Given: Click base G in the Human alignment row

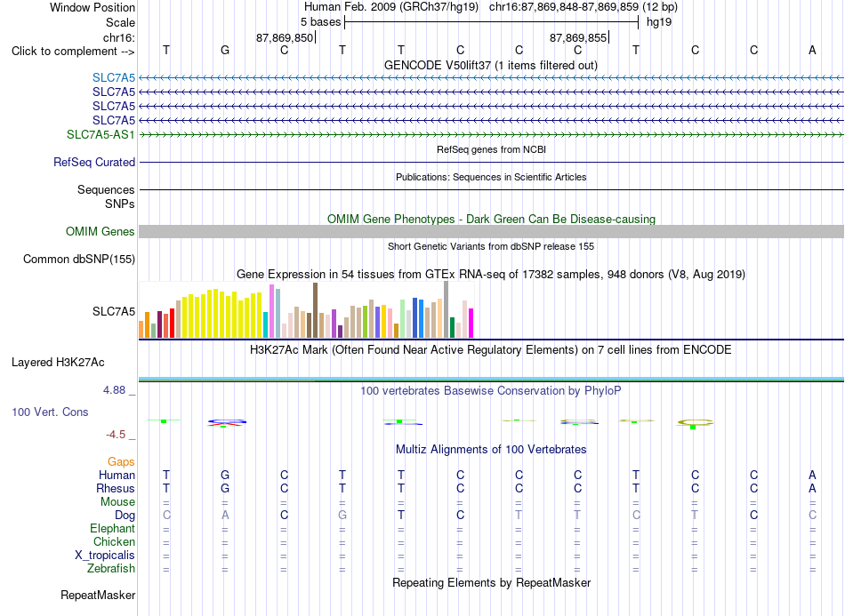Looking at the screenshot, I should (225, 475).
